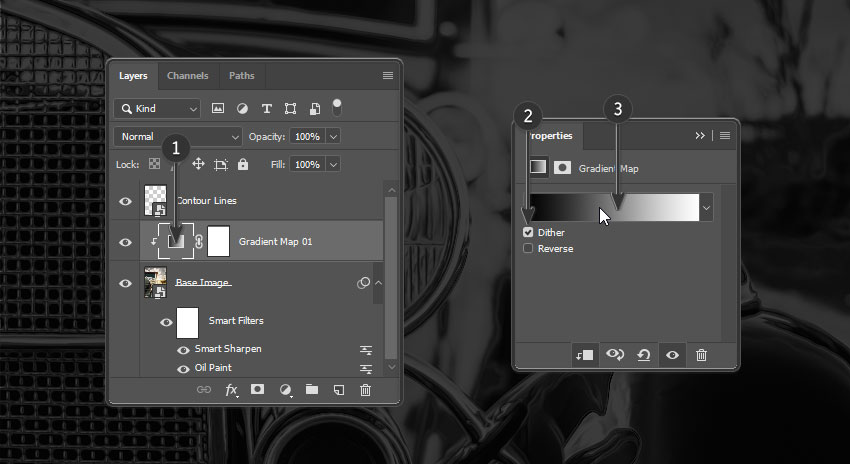Collapse the Properties panel with double arrows
The width and height of the screenshot is (850, 464).
[x=700, y=136]
